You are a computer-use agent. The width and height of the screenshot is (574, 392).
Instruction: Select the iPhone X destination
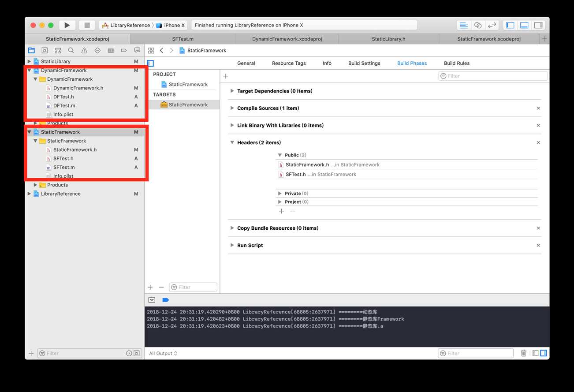click(171, 25)
